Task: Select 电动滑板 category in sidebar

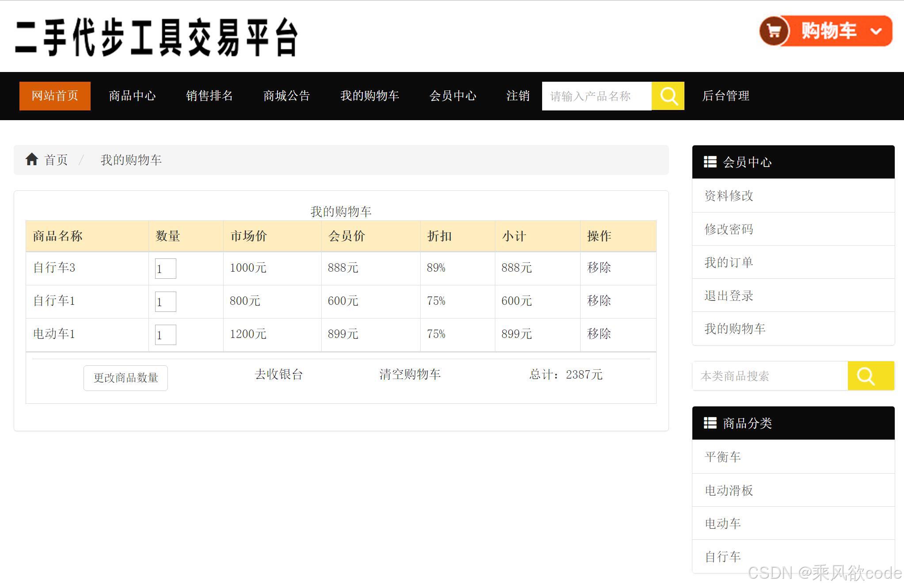Action: [729, 490]
